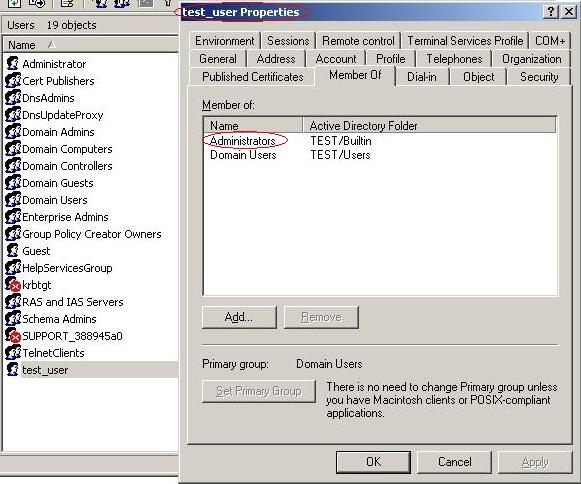581x484 pixels.
Task: Click the test_user account icon
Action: (13, 369)
